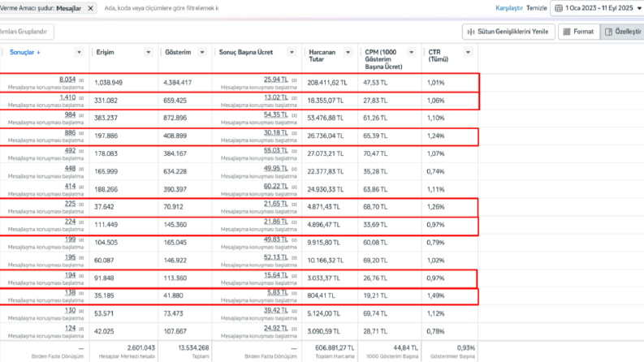644x362 pixels.
Task: Open CTR (Tümü) column dropdown
Action: pos(468,52)
